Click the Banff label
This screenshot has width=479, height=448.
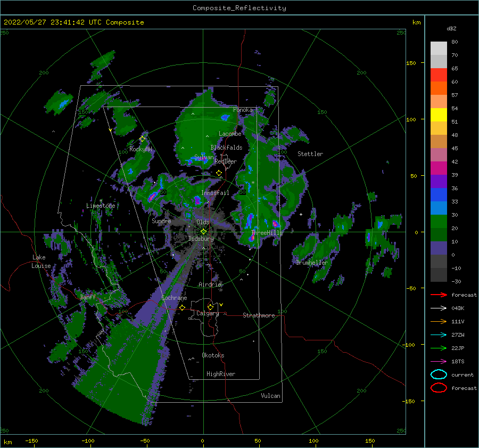click(x=88, y=297)
